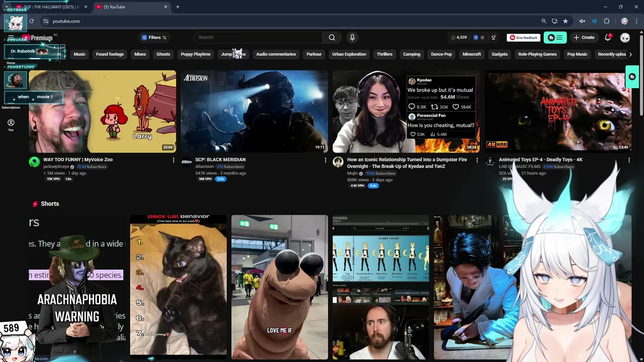Select the Audio commentaries chip
The image size is (644, 362).
(276, 54)
